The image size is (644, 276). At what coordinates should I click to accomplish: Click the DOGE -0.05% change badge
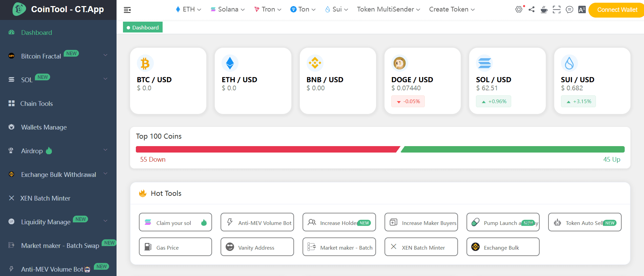pyautogui.click(x=408, y=101)
